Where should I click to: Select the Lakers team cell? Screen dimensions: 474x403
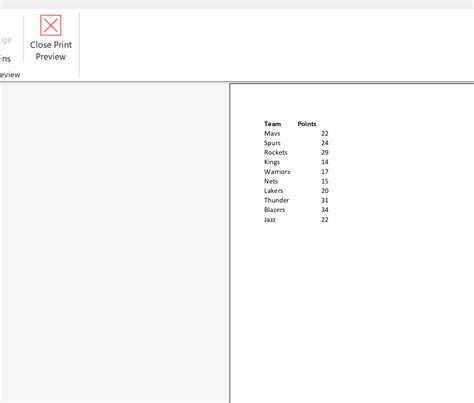pyautogui.click(x=273, y=191)
